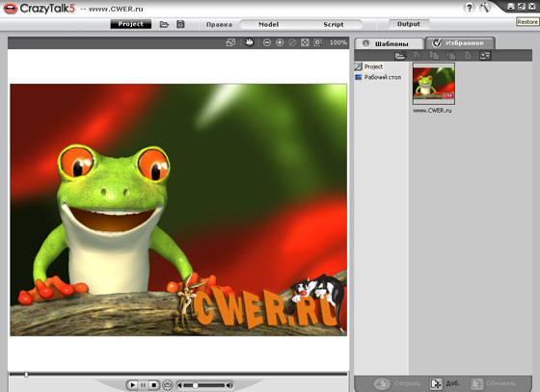Click the window-fit icon in preview toolbar
This screenshot has height=392, width=540.
pos(230,42)
